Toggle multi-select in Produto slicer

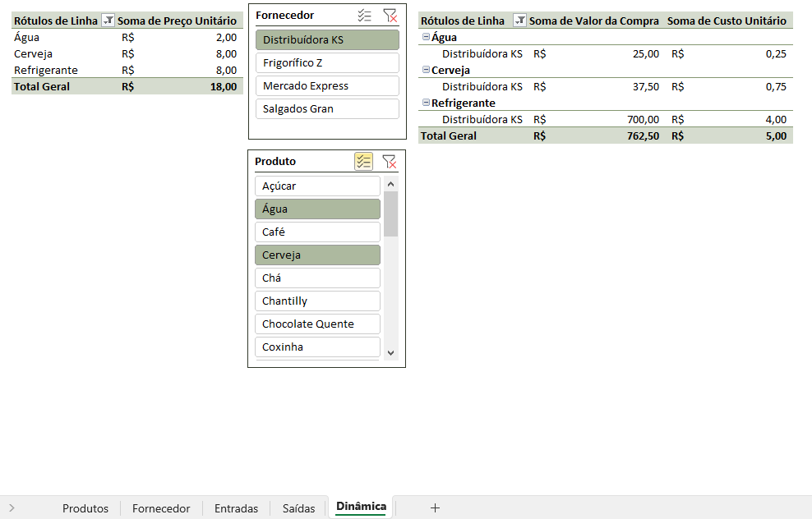[x=363, y=162]
